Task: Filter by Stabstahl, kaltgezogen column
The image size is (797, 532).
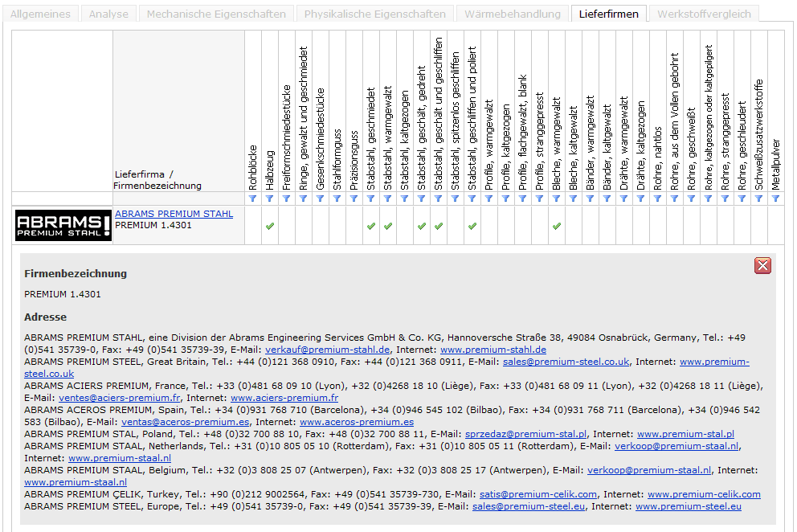Action: tap(404, 198)
